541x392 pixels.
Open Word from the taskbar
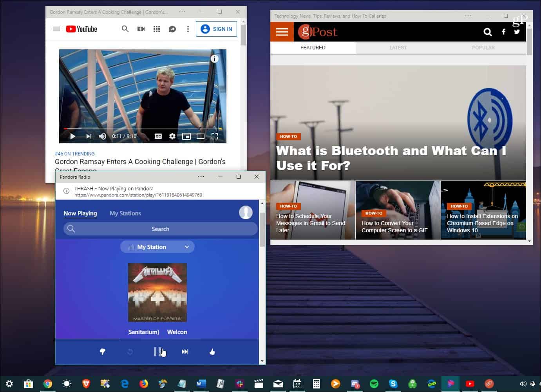click(x=201, y=384)
